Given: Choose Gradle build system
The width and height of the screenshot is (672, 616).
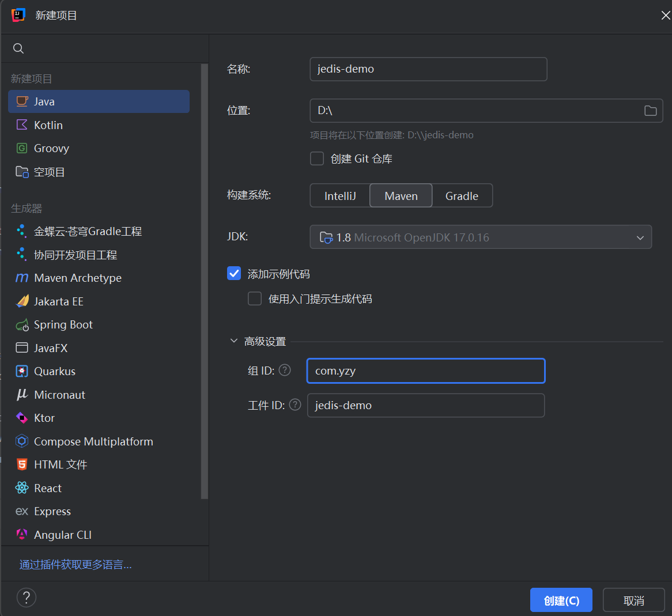Looking at the screenshot, I should click(x=462, y=196).
